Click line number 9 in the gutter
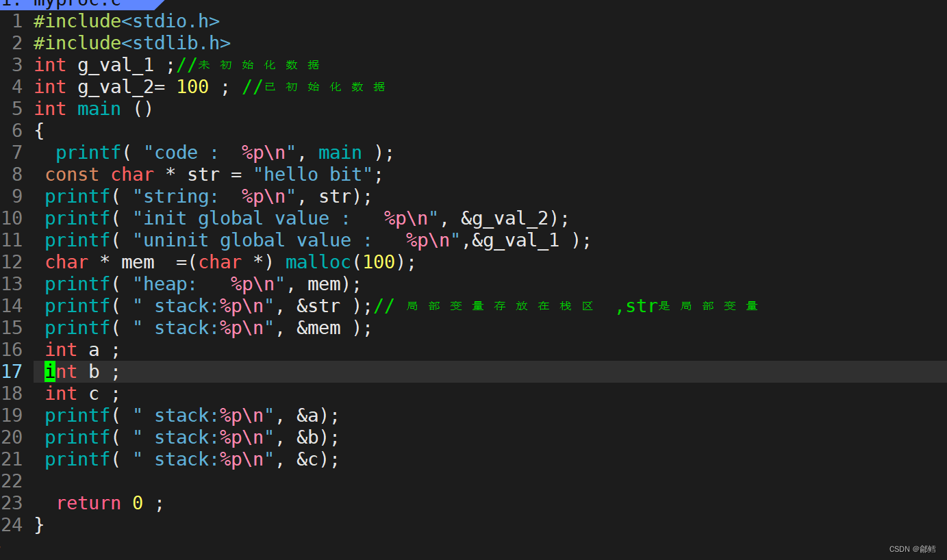This screenshot has width=947, height=560. coord(17,196)
